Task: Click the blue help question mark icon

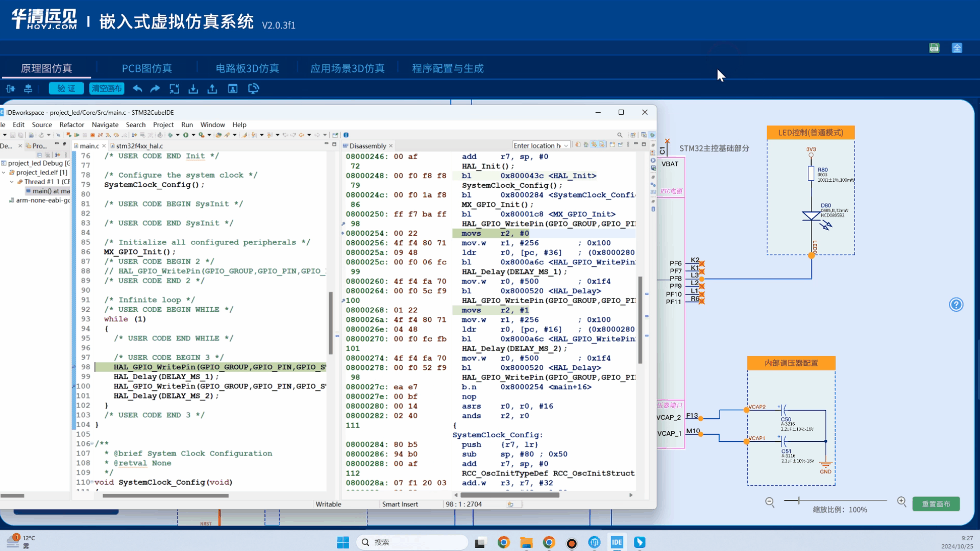Action: coord(955,305)
